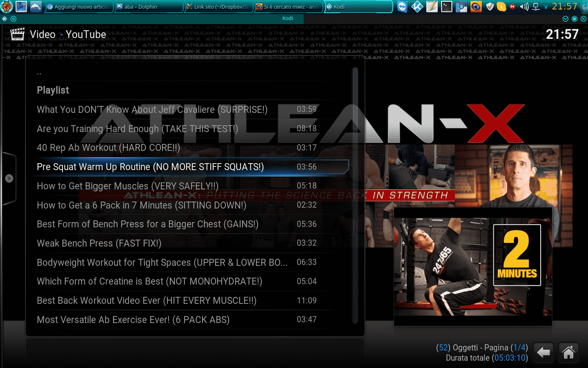Open the Playlist entry

(188, 90)
